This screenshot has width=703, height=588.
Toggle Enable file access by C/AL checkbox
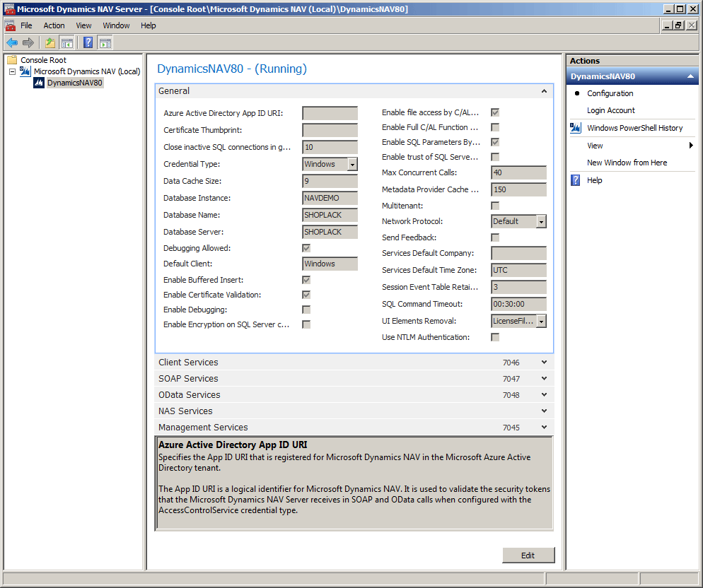point(495,112)
